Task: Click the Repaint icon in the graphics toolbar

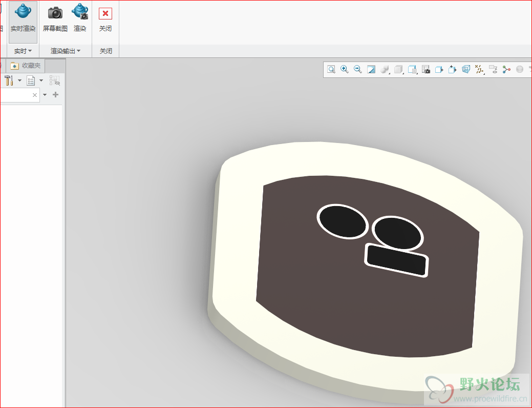Action: 371,70
